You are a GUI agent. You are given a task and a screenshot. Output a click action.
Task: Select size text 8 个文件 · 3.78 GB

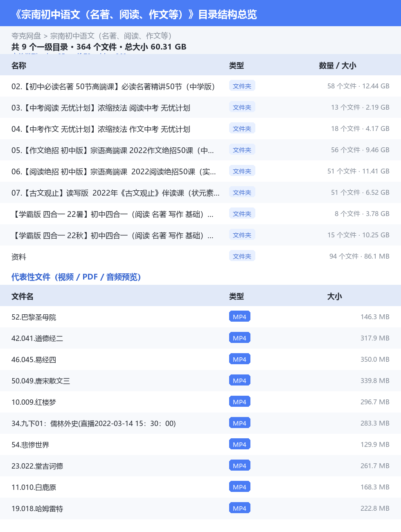(362, 214)
